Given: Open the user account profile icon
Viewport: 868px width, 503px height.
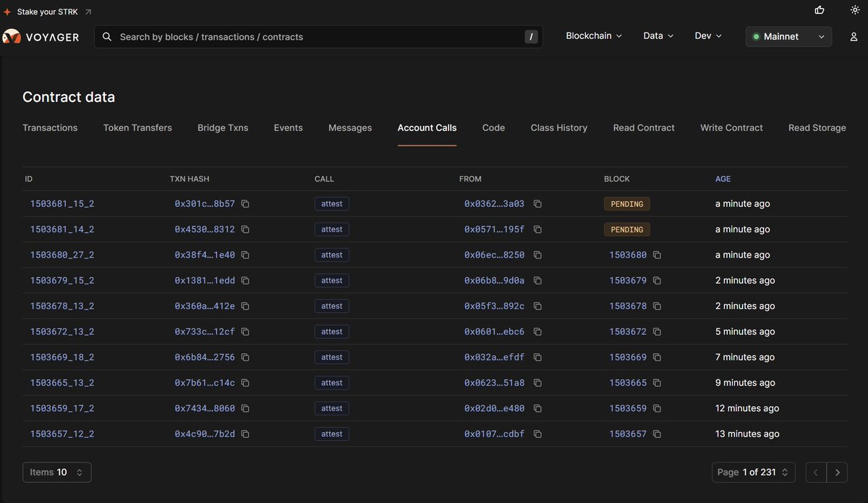Looking at the screenshot, I should coord(854,36).
